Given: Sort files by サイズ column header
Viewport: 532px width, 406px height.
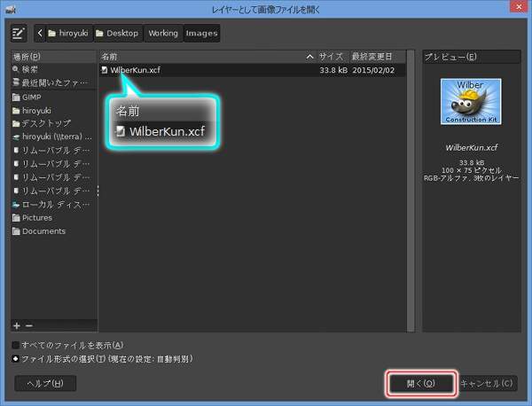Looking at the screenshot, I should (332, 57).
